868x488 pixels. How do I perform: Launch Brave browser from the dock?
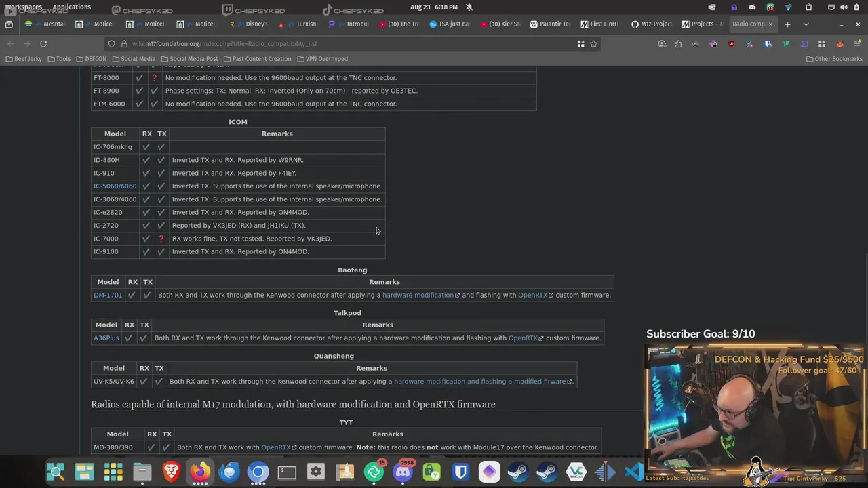[172, 471]
